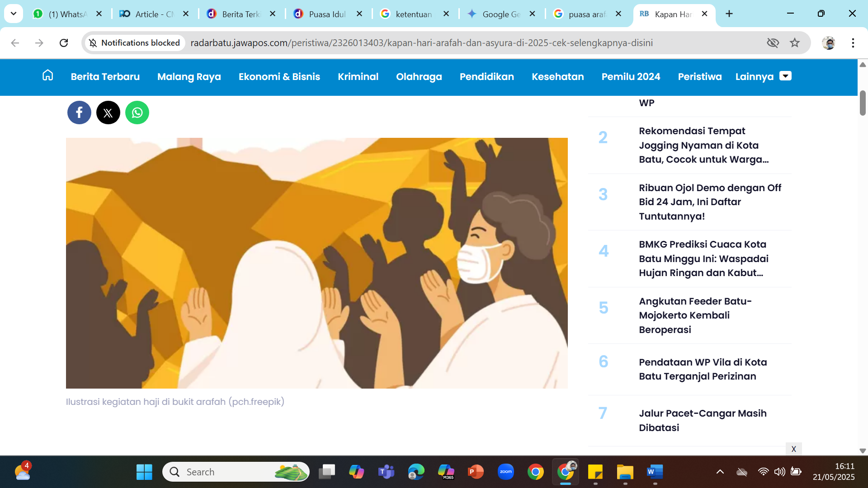Screen dimensions: 868x488
Task: Mute the system volume from the tray
Action: [x=780, y=471]
